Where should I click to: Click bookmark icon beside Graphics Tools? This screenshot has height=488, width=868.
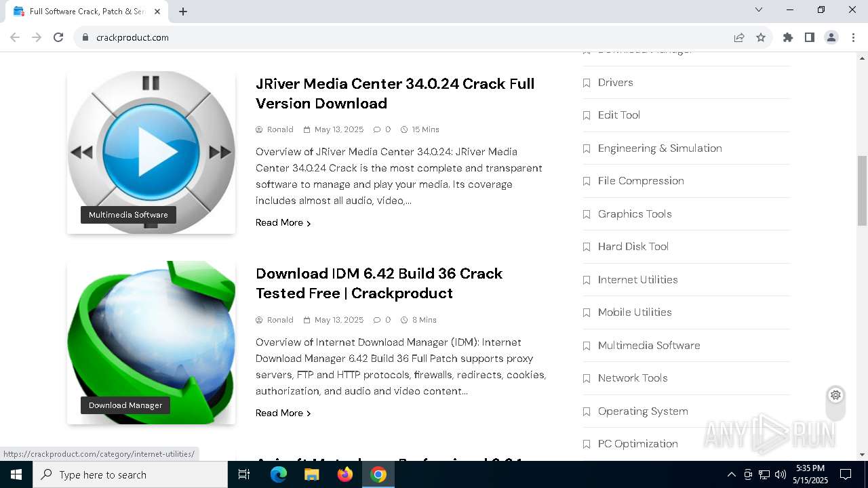(587, 214)
